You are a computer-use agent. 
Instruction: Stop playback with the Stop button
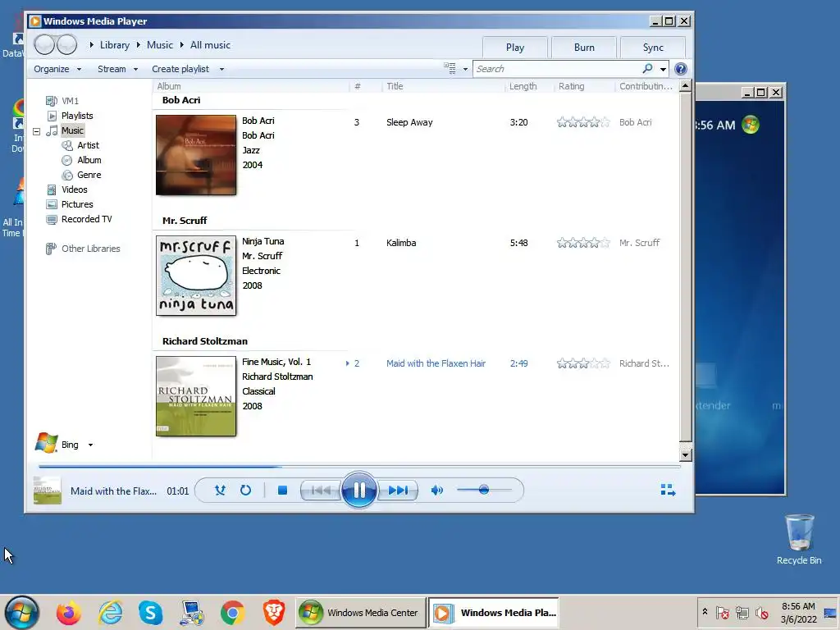(x=283, y=491)
